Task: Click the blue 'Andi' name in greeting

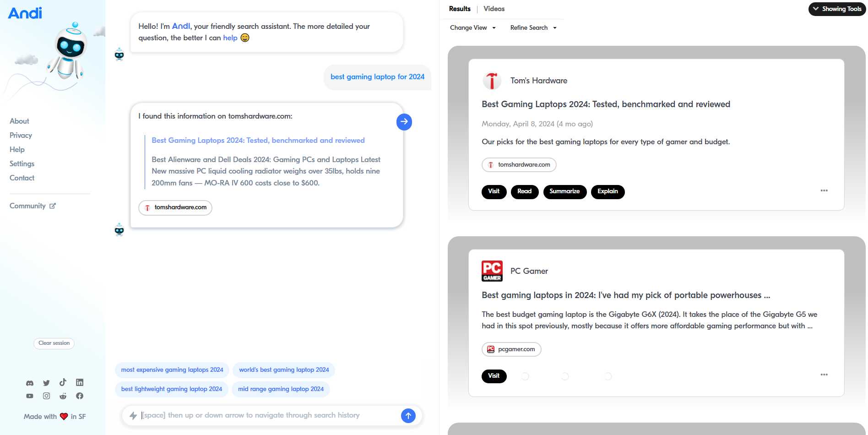Action: 181,26
